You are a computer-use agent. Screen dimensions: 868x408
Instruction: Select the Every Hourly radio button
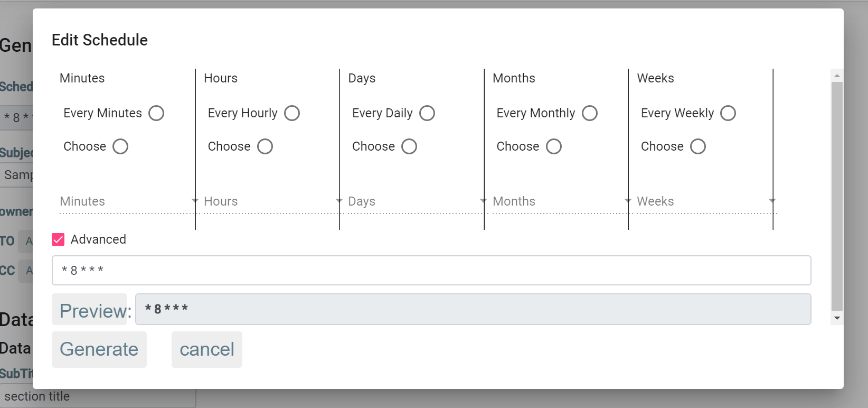(x=292, y=113)
